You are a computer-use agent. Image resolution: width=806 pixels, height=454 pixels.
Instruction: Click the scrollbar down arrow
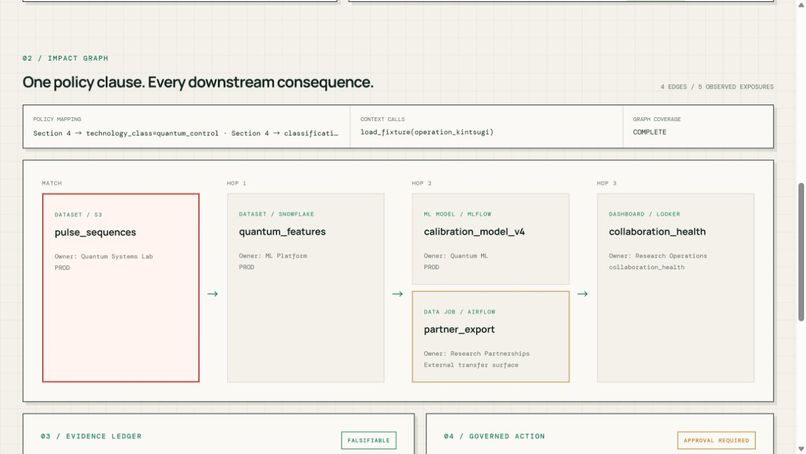801,449
